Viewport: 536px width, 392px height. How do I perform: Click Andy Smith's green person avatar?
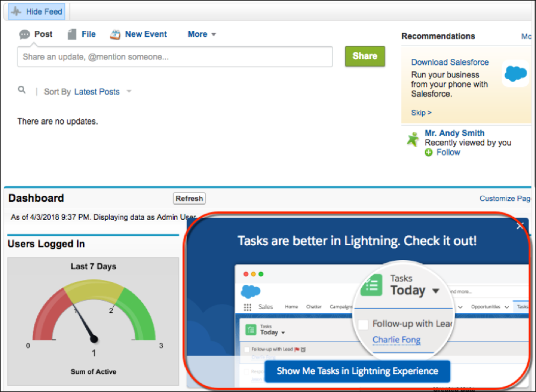pyautogui.click(x=413, y=139)
